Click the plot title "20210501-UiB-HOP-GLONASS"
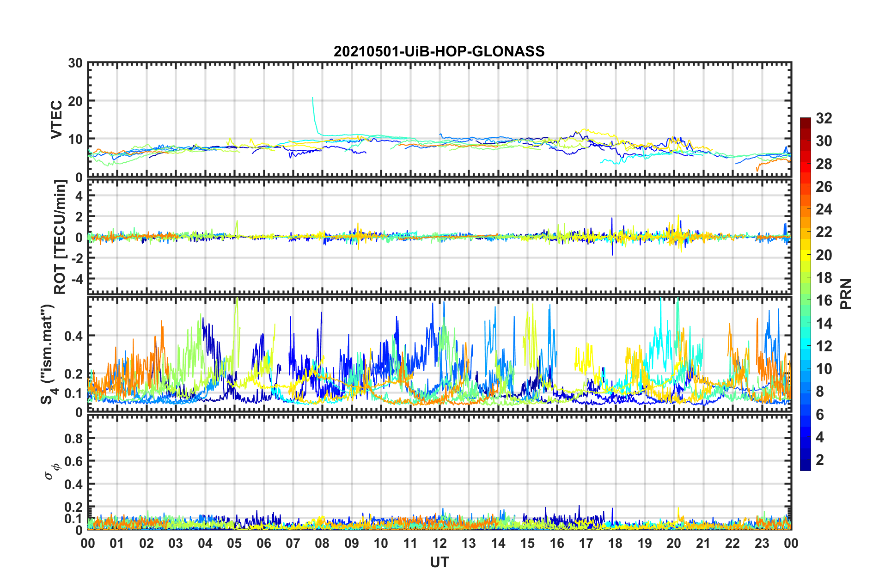This screenshot has height=588, width=879. tap(439, 51)
